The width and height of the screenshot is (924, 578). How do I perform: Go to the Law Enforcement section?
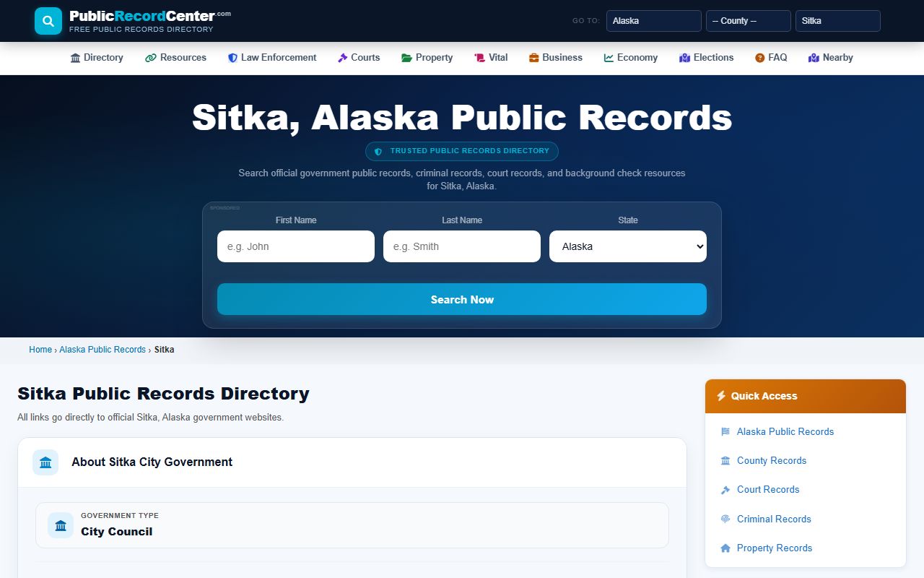pos(272,58)
